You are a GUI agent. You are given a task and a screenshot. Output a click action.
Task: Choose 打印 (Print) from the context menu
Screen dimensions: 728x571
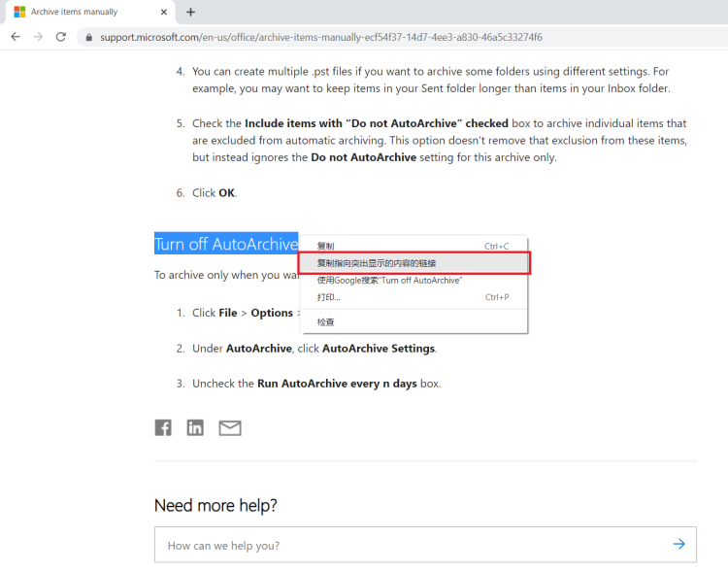pyautogui.click(x=329, y=297)
